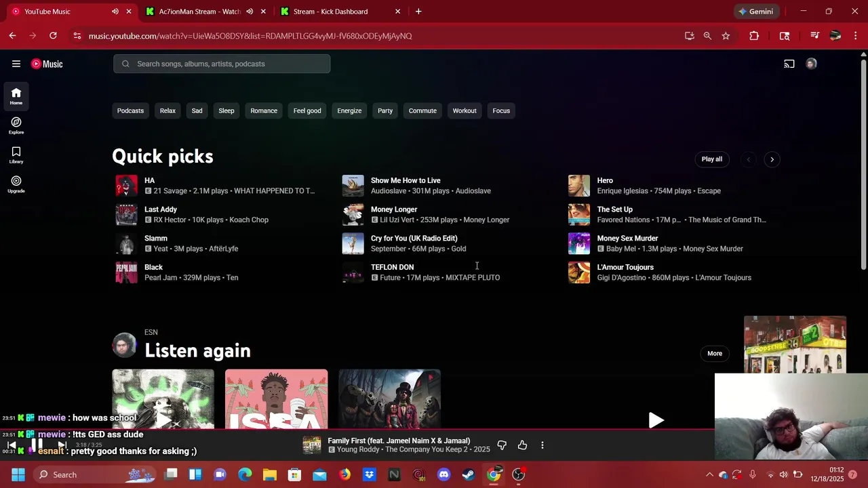Open the YouTube Music account avatar
The image size is (868, 488).
[811, 64]
